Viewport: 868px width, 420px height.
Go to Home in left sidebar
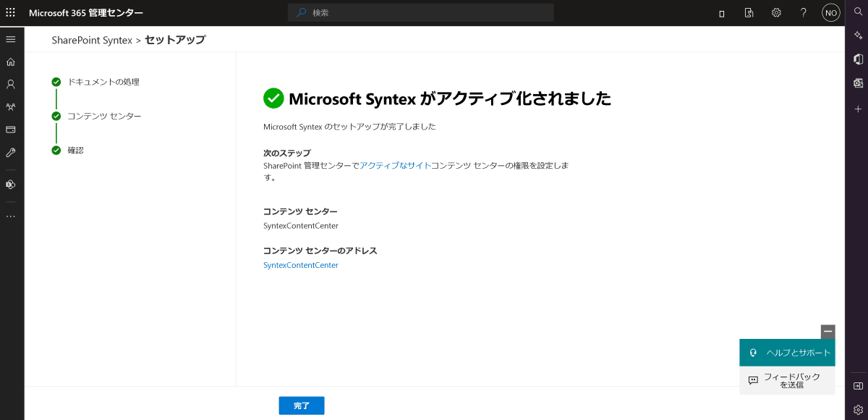[x=11, y=62]
